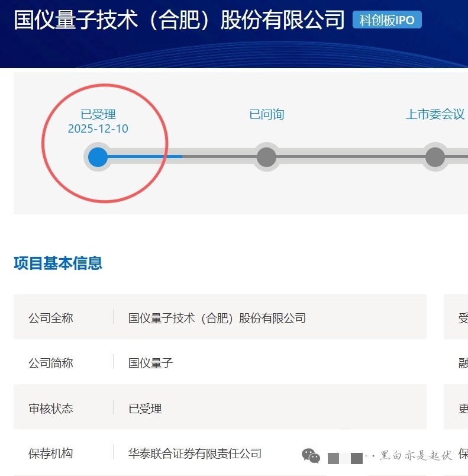Select the 华泰联合证券有限责任公司 sponsor value
The width and height of the screenshot is (468, 476).
click(195, 454)
